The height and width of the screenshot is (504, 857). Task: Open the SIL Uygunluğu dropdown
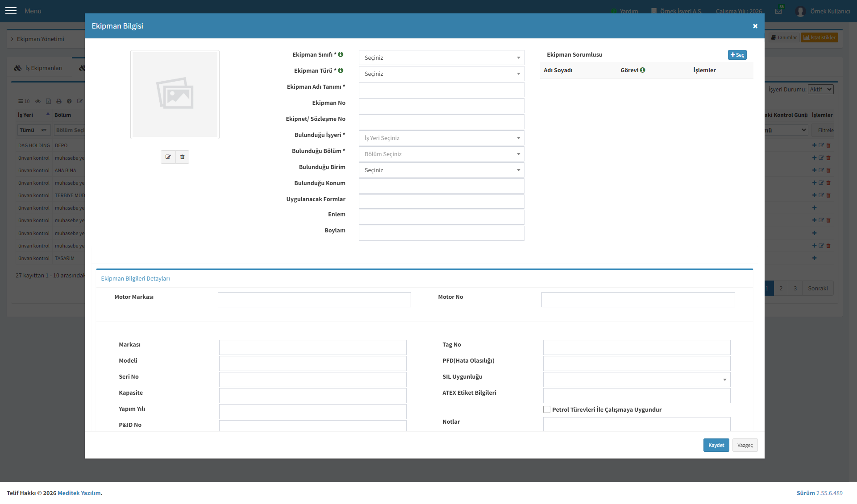pyautogui.click(x=637, y=380)
